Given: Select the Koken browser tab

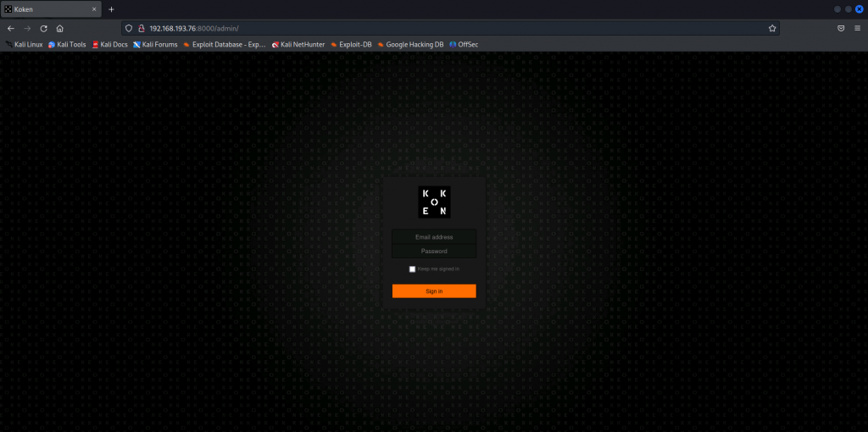Looking at the screenshot, I should tap(51, 9).
